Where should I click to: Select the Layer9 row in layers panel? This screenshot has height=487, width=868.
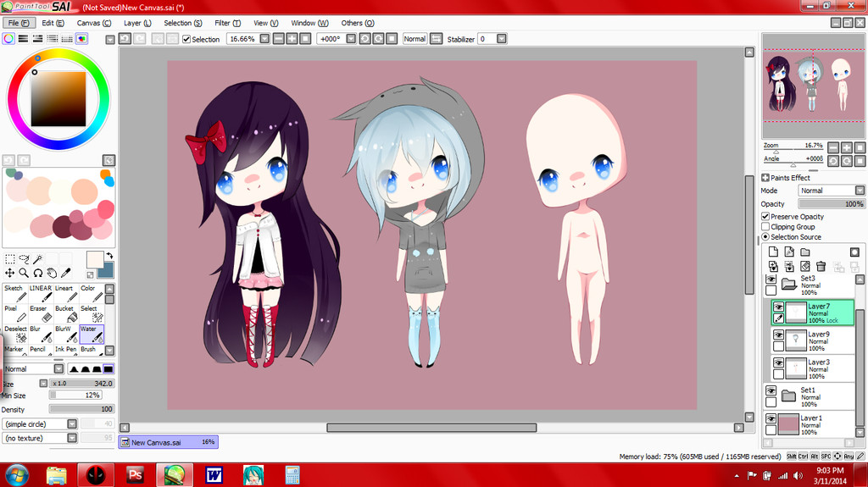click(x=813, y=340)
